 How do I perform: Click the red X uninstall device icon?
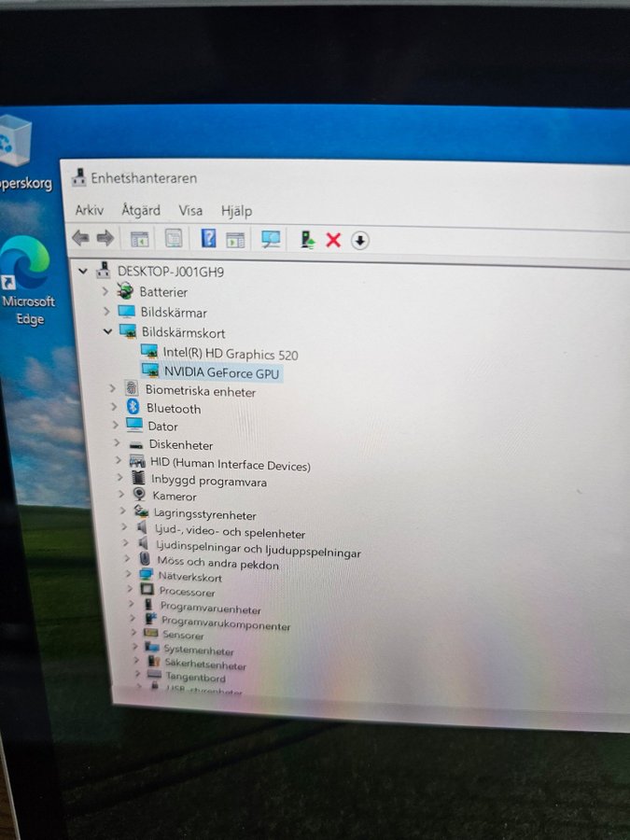click(x=333, y=241)
